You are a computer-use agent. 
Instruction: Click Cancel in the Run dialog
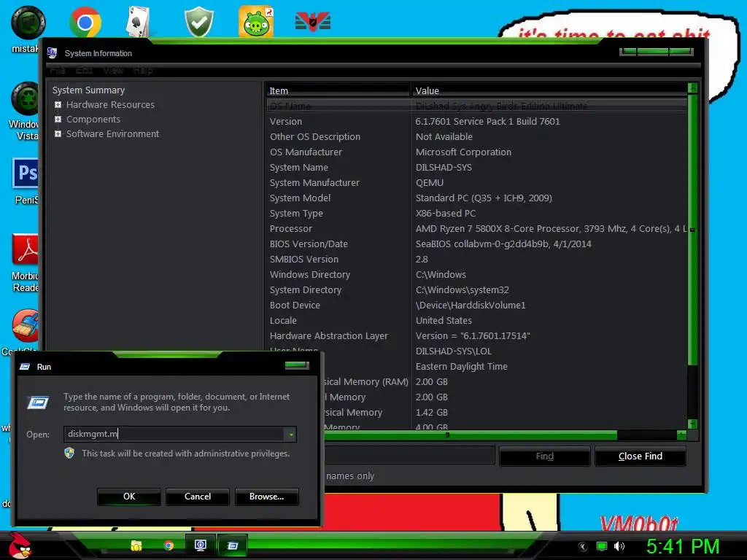[198, 496]
